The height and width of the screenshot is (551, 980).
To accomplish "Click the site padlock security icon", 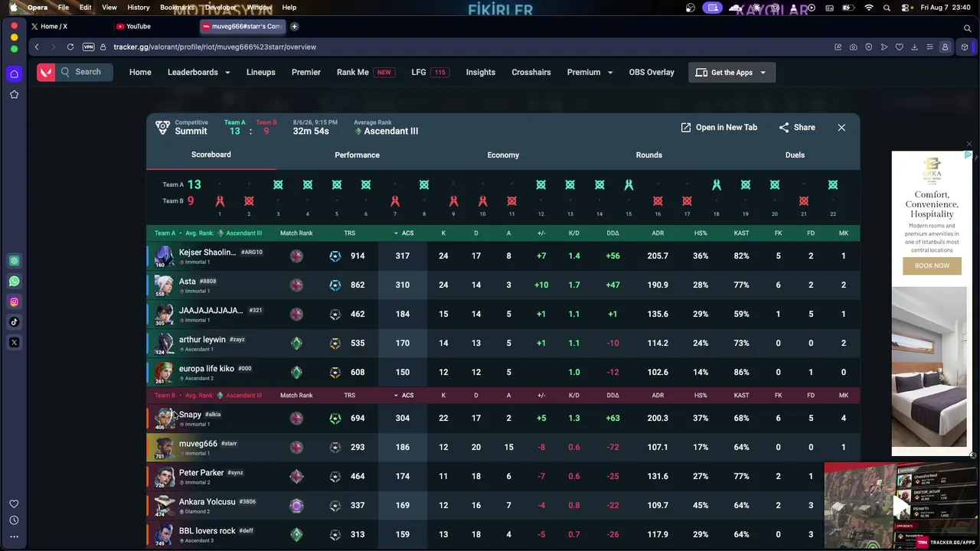I will point(103,47).
